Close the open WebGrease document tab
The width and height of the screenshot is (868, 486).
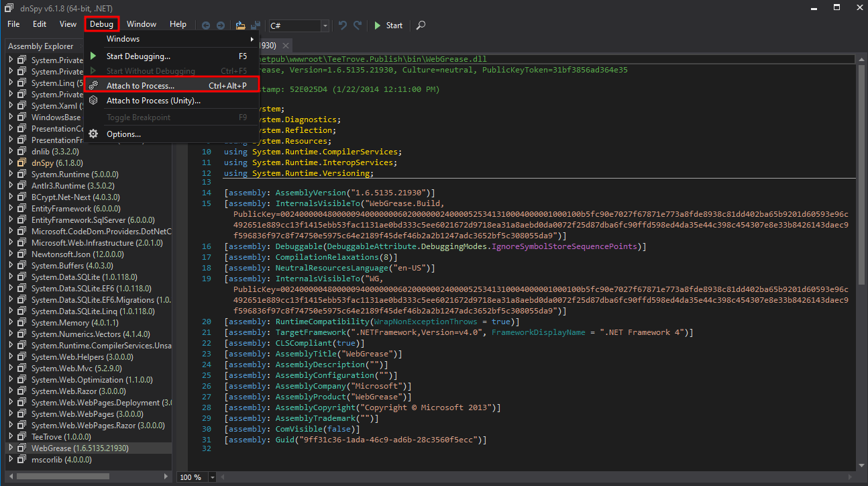click(x=285, y=46)
